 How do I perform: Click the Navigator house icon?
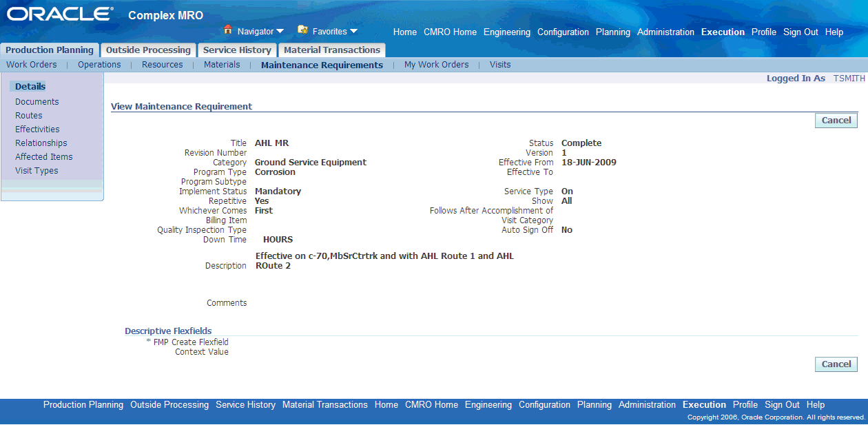coord(229,30)
